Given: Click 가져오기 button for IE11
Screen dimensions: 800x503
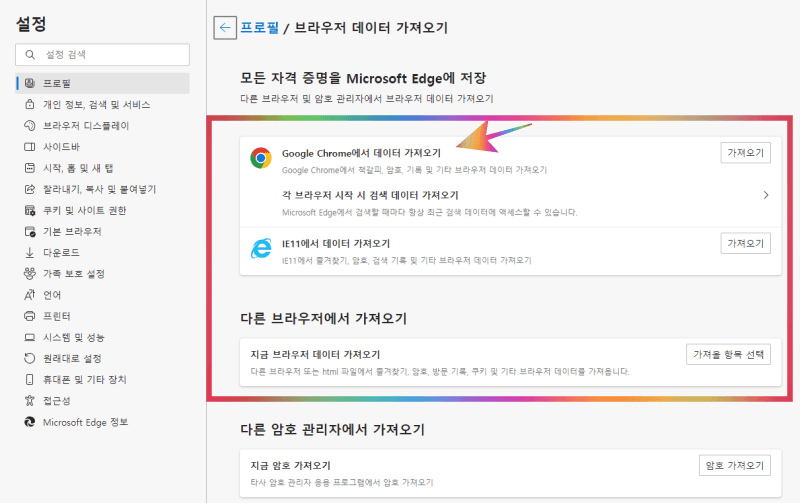Looking at the screenshot, I should tap(745, 243).
